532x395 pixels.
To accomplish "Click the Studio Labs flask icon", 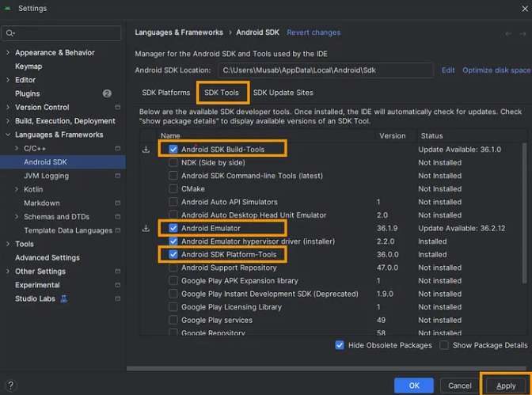I will coord(64,298).
